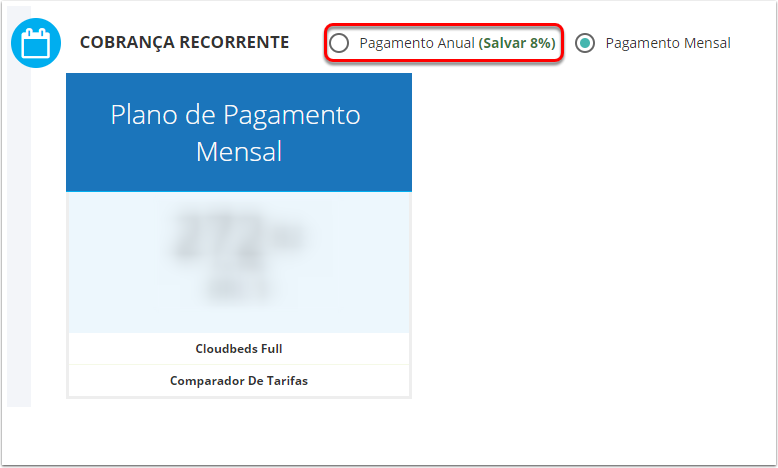Click the word Plano in plan header
778x468 pixels.
point(144,115)
